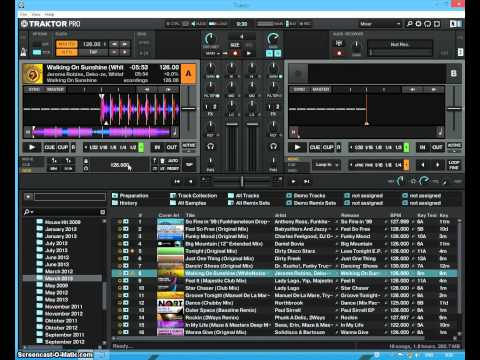480x360 pixels.
Task: Select the All Remix Sets favorite
Action: point(249,203)
